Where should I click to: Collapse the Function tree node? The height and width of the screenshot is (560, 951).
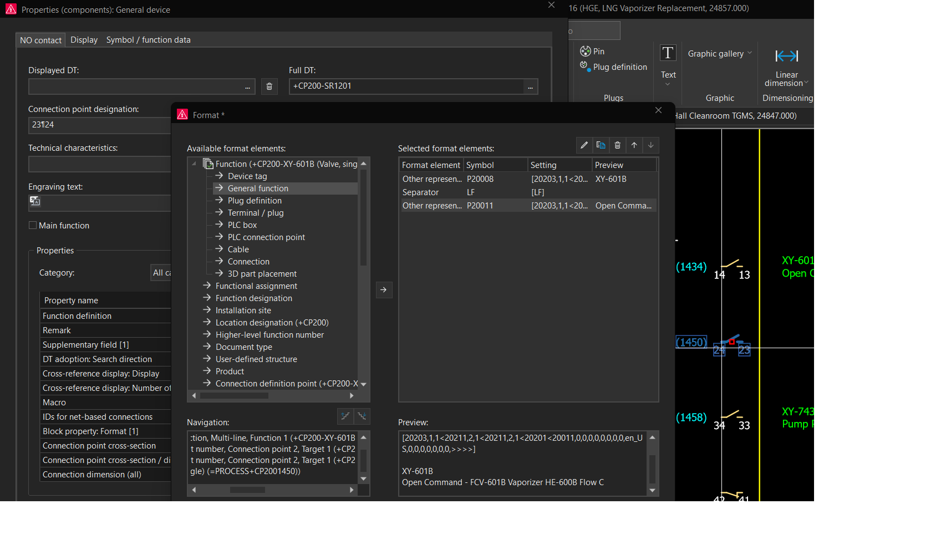(x=194, y=164)
